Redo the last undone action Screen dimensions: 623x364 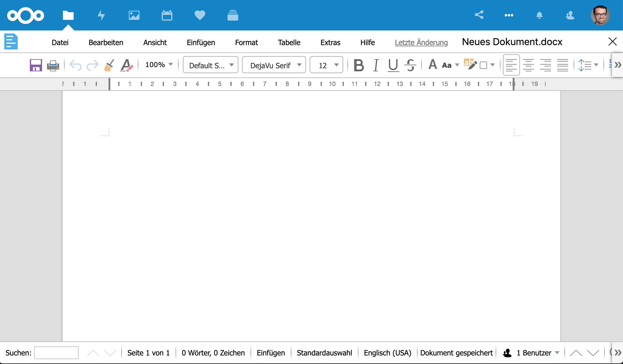tap(93, 65)
